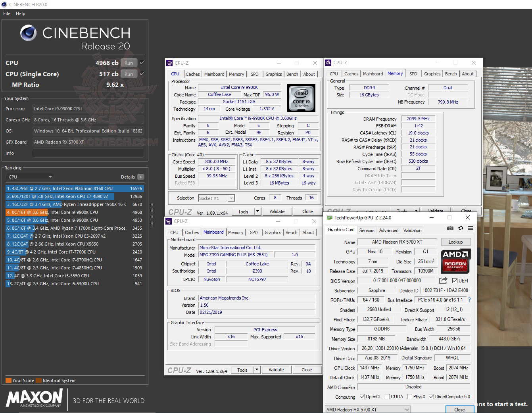Select Caches tab in CPU-Z processor window
The image size is (532, 413).
[x=193, y=74]
